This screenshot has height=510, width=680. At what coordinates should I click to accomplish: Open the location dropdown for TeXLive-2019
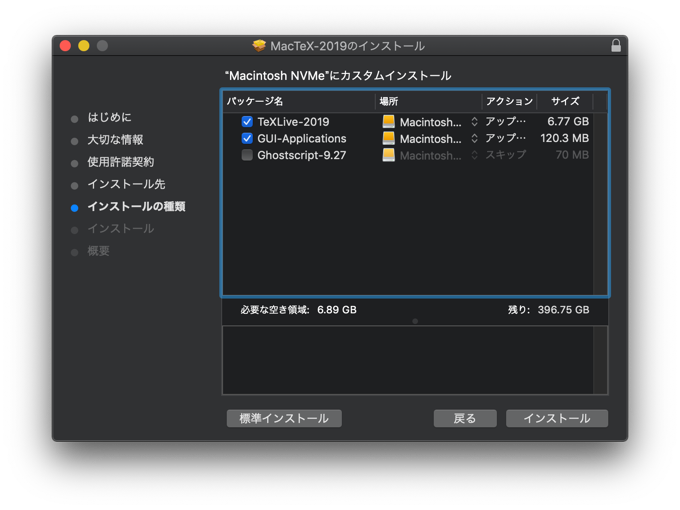click(474, 122)
